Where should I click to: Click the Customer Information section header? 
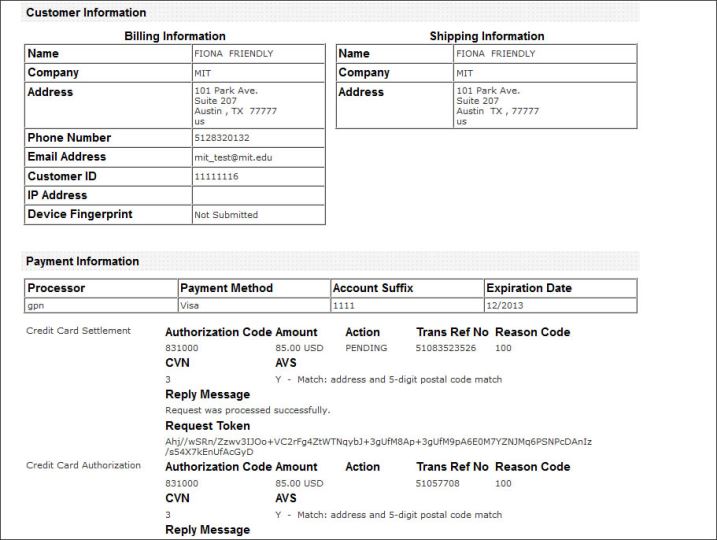[x=86, y=13]
